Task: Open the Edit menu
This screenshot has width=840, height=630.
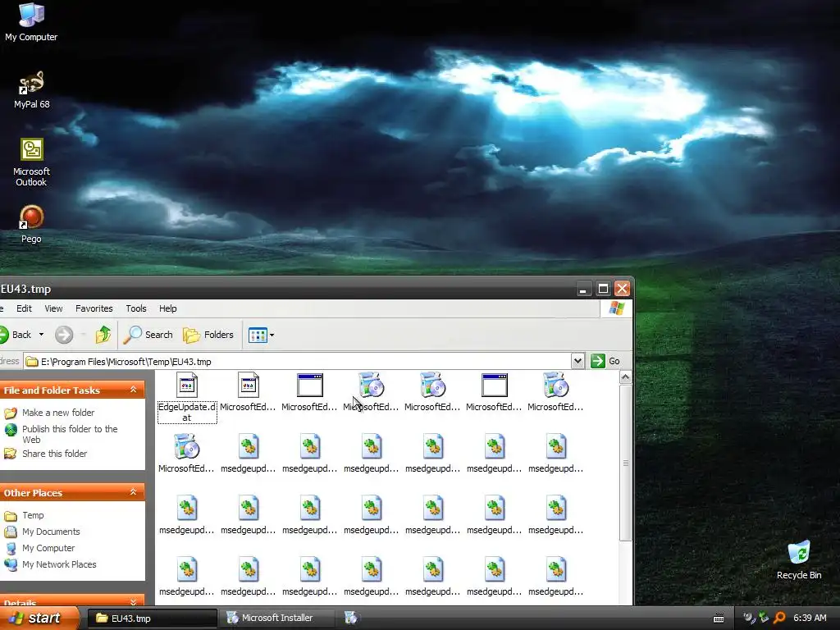Action: tap(24, 308)
